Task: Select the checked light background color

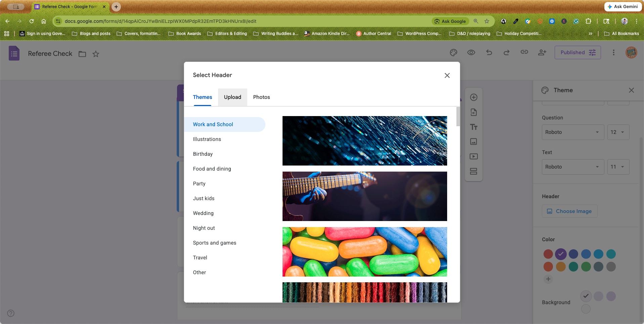Action: pyautogui.click(x=586, y=296)
